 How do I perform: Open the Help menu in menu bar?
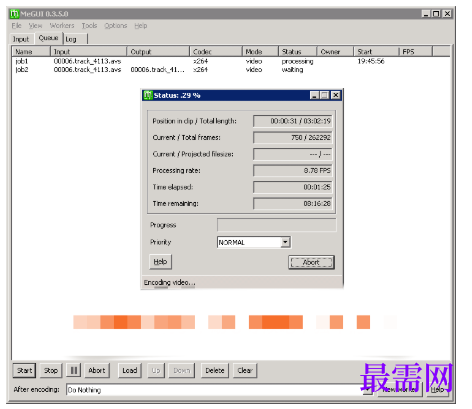tap(141, 26)
